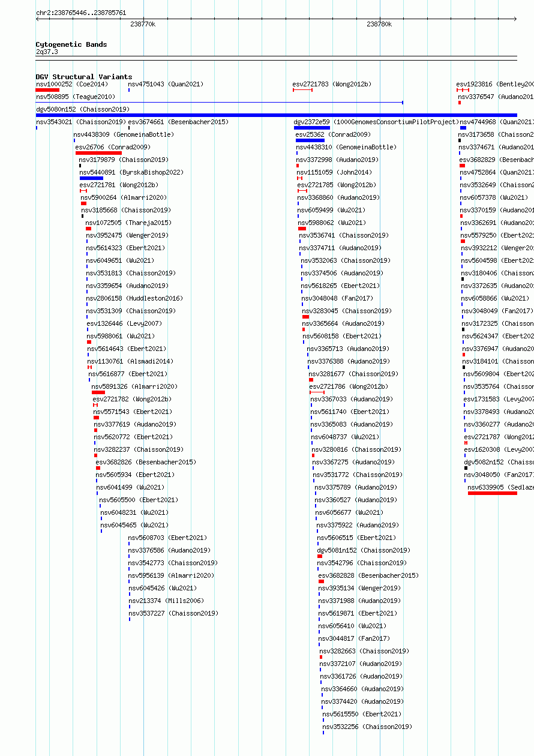
Task: Select nsv4438310 (GenomeinaBottle) label
Action: 347,148
